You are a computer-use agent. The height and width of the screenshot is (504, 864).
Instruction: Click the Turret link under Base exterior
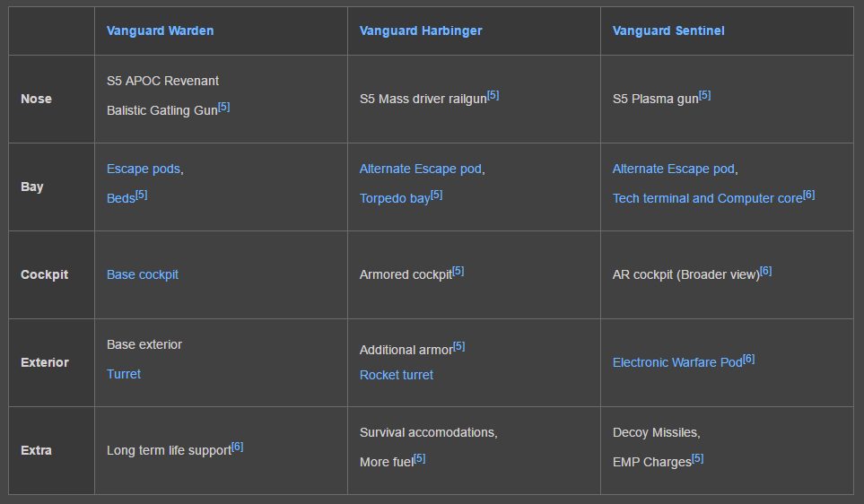pyautogui.click(x=124, y=374)
